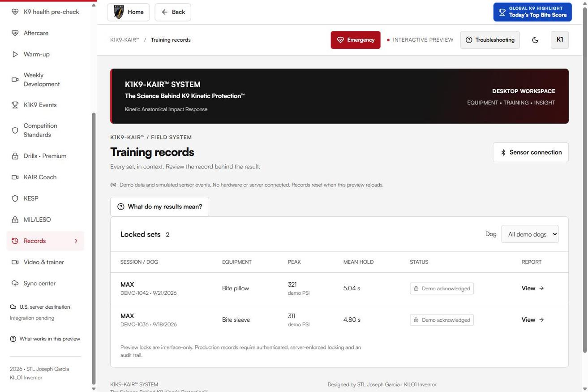Image resolution: width=588 pixels, height=392 pixels.
Task: Click the Drills Premium lock icon
Action: pyautogui.click(x=15, y=156)
